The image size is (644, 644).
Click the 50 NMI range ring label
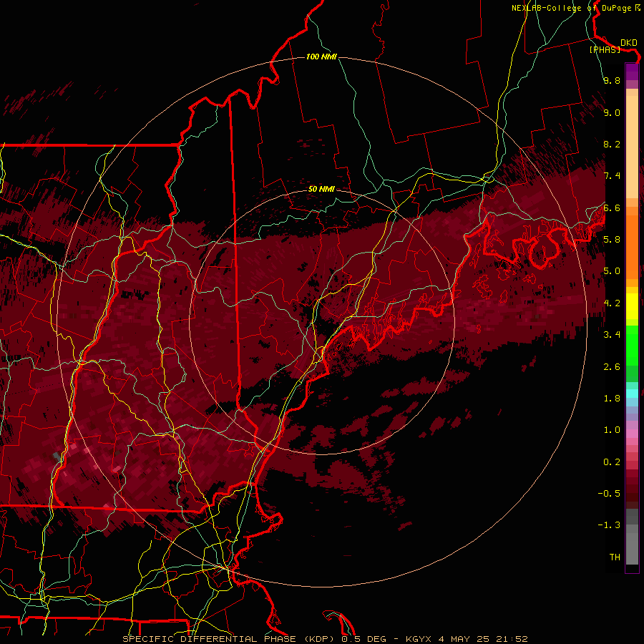point(321,189)
